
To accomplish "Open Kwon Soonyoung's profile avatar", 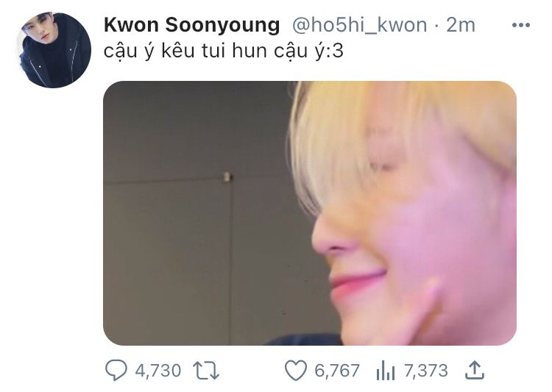I will tap(54, 50).
